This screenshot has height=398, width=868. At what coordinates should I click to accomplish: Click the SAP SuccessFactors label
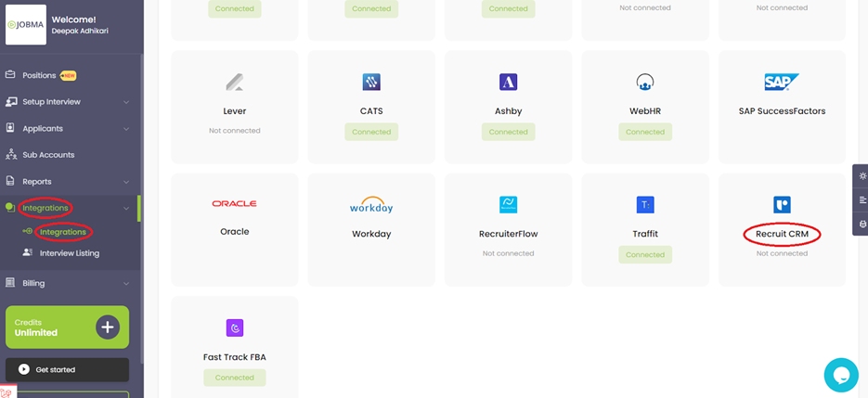click(782, 111)
